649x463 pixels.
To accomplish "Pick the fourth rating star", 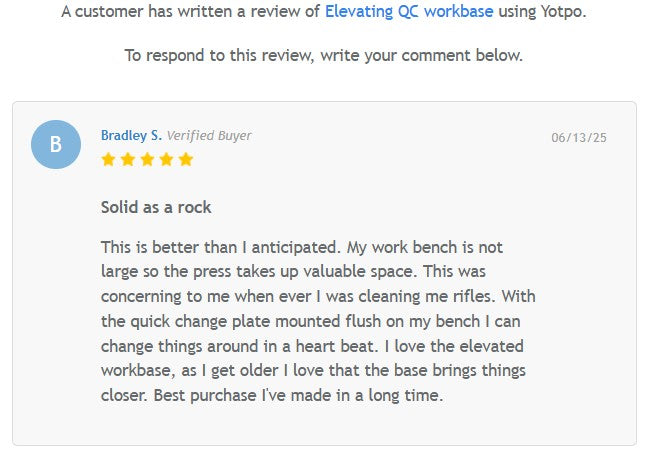I will tap(166, 159).
